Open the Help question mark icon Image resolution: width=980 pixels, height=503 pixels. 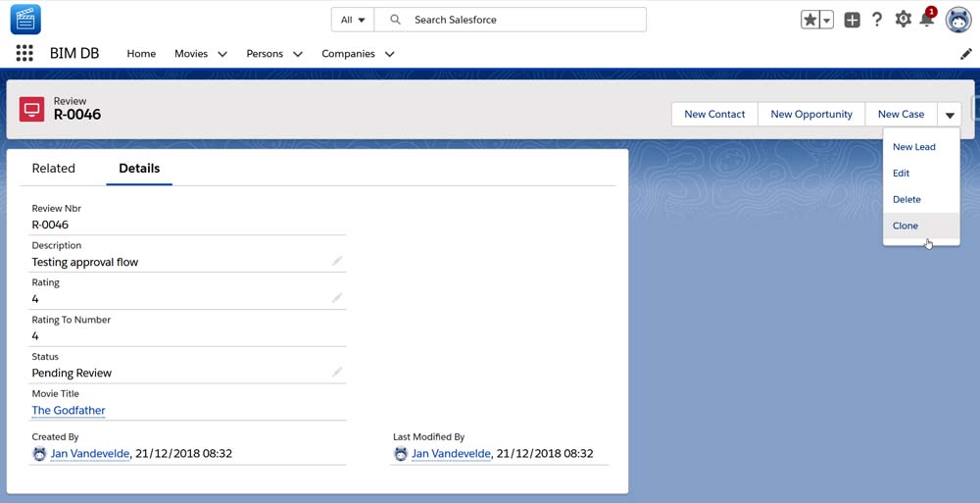877,20
